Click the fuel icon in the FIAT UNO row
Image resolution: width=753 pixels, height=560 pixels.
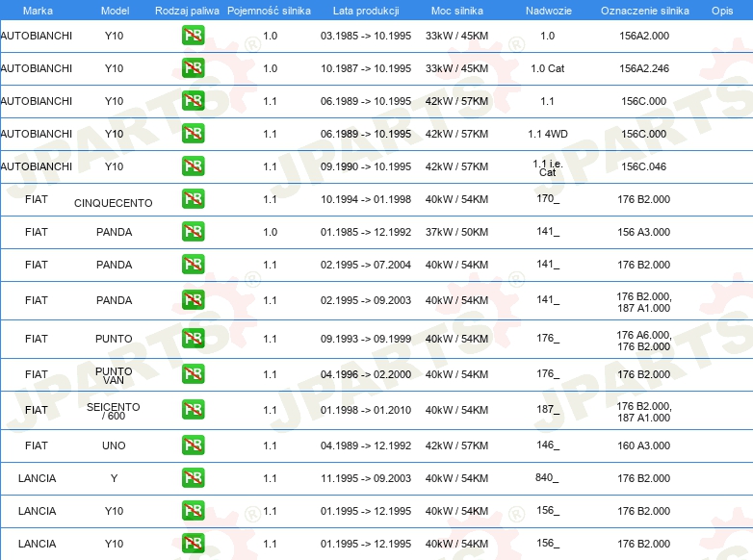click(193, 445)
